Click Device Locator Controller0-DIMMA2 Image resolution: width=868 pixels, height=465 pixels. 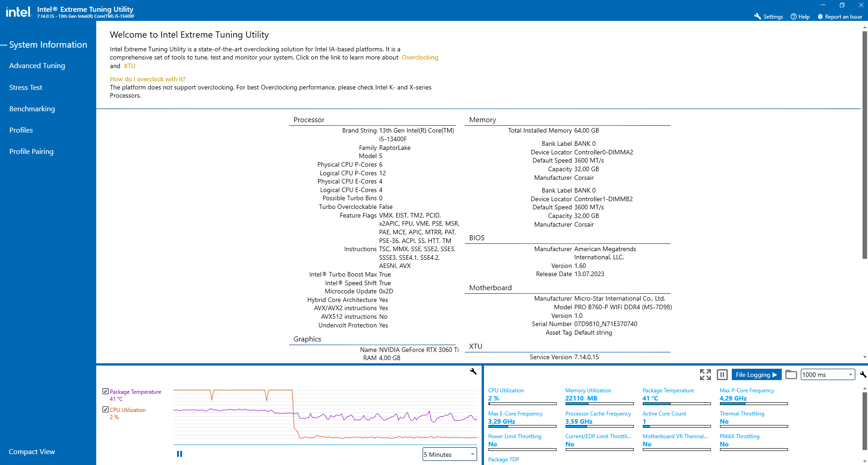coord(604,153)
